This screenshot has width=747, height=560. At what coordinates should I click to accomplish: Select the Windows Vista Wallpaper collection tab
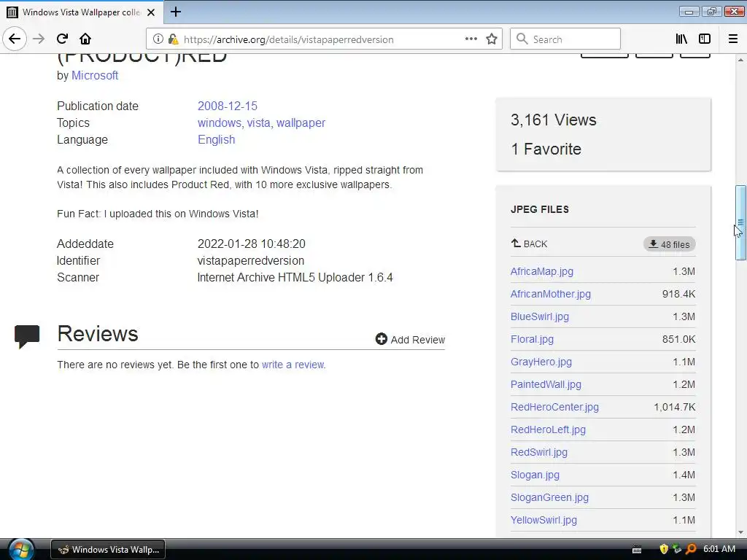[81, 12]
